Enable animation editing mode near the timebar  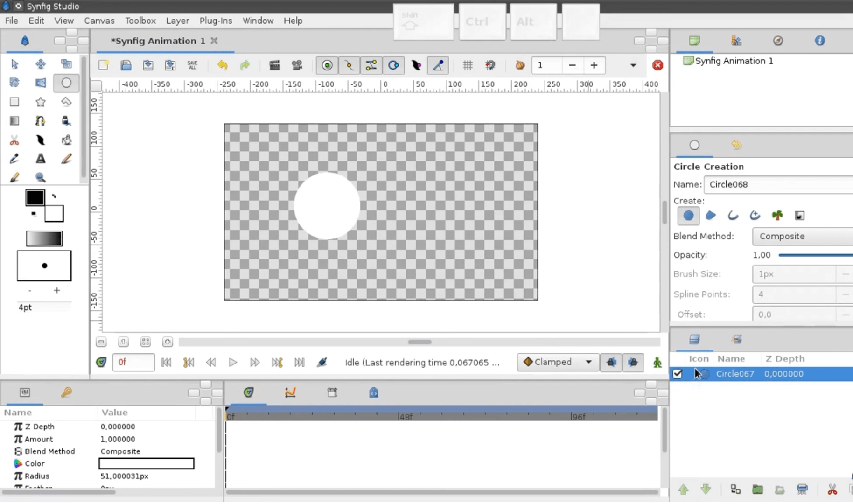(657, 363)
